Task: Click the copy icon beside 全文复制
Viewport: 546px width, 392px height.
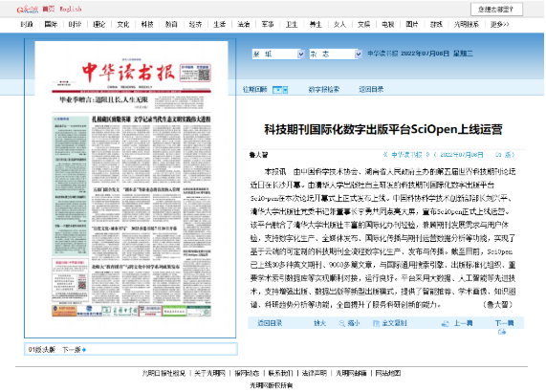Action: pyautogui.click(x=376, y=324)
